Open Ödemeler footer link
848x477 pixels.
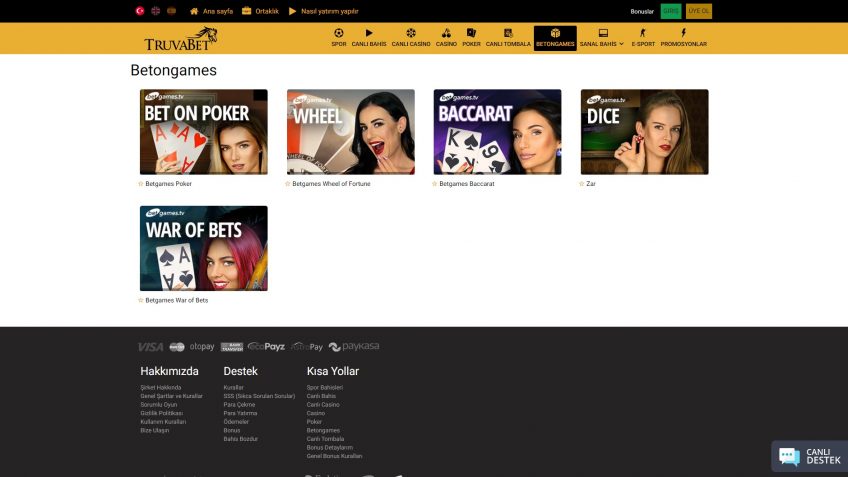pyautogui.click(x=236, y=422)
